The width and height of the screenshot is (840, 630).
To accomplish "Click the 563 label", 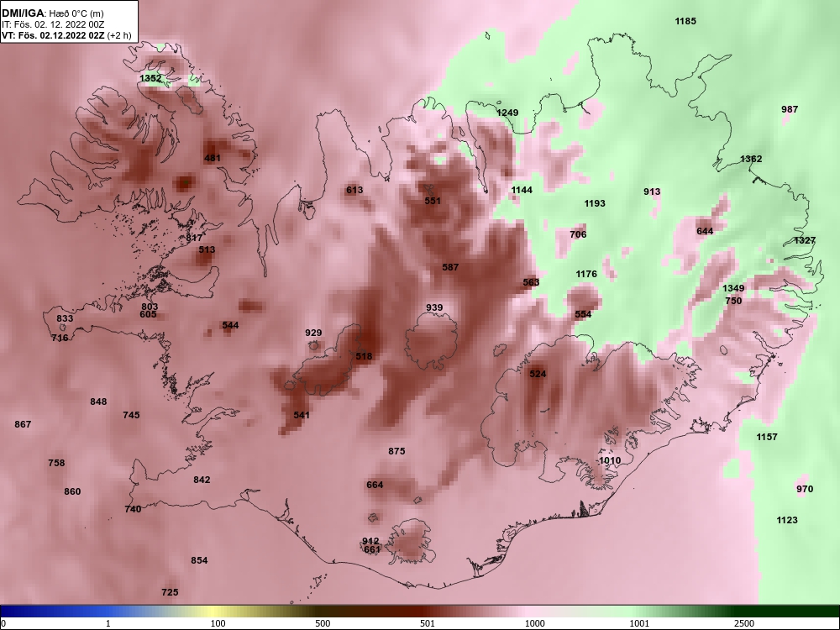I will 531,282.
